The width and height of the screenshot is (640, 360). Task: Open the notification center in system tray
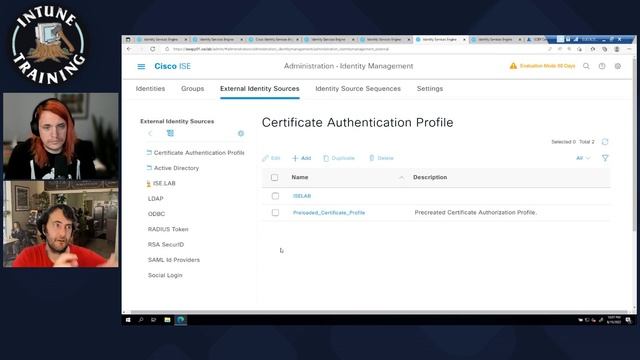[629, 320]
